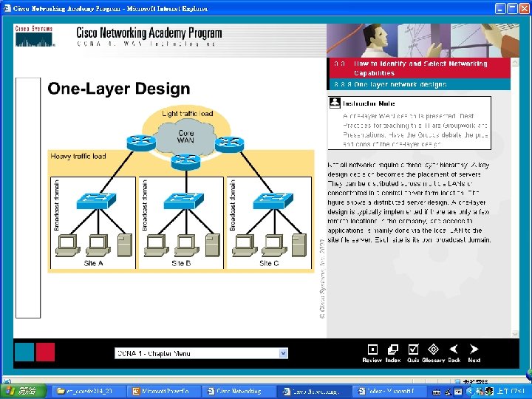Click the Review icon in navigation bar

372,349
